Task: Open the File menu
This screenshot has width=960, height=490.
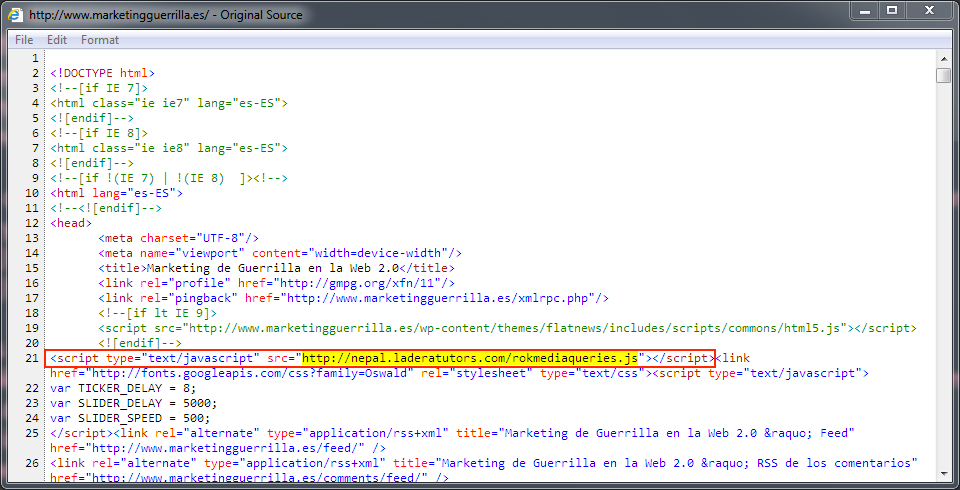Action: tap(24, 40)
